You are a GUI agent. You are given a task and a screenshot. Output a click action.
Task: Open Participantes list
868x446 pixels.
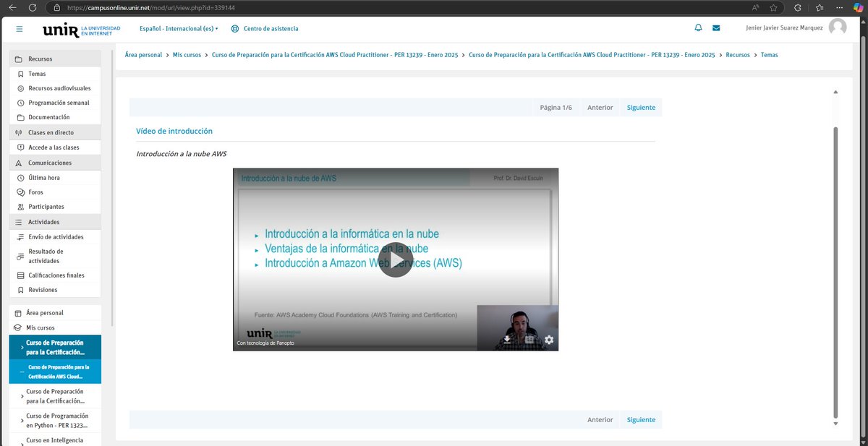pyautogui.click(x=56, y=207)
